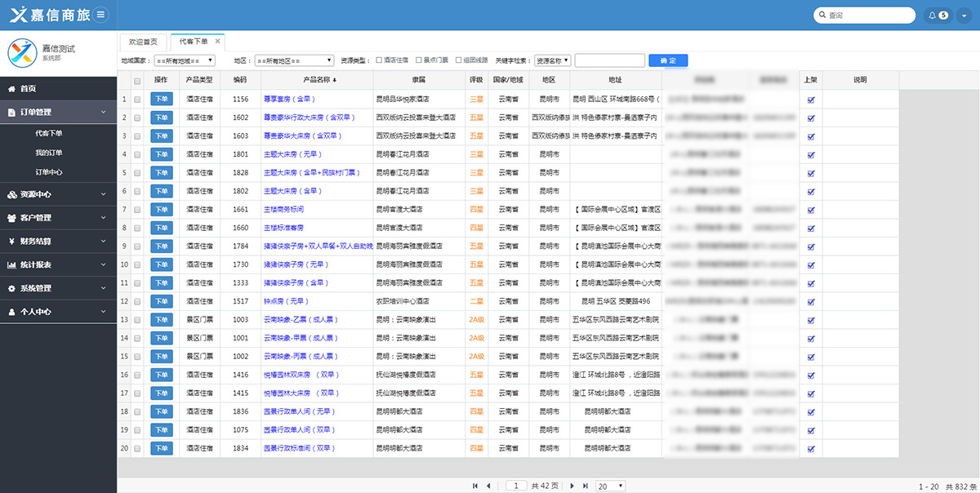The height and width of the screenshot is (493, 980).
Task: Expand the 统计报表 menu chevron
Action: [103, 264]
